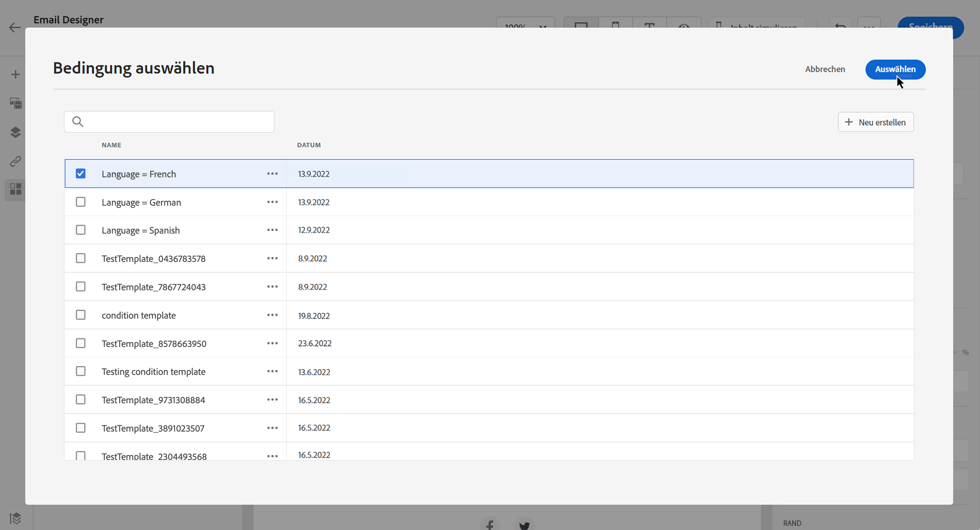
Task: Open more options for Language = Spanish
Action: coord(272,230)
